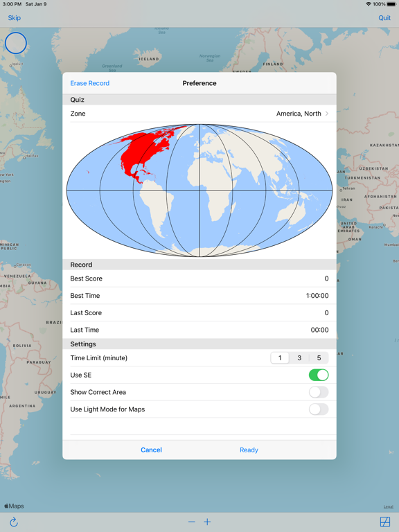Tap the status bar clock 3:00 PM
The width and height of the screenshot is (399, 532).
tap(12, 4)
